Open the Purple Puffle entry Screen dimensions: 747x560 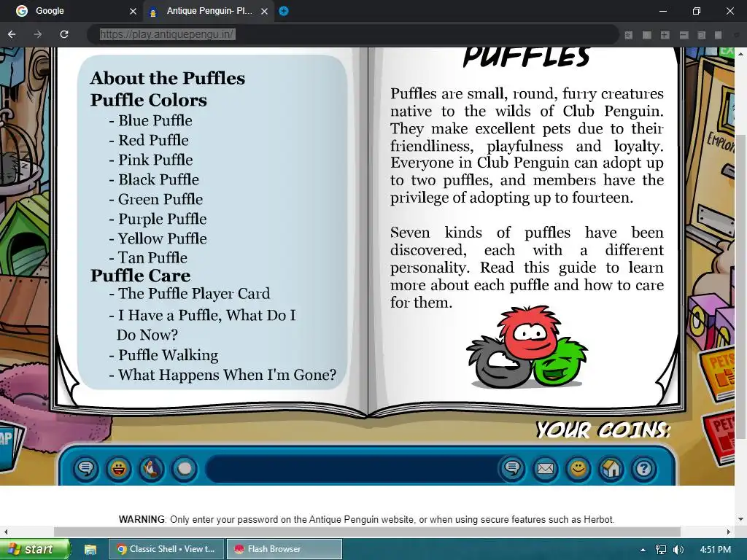point(158,219)
